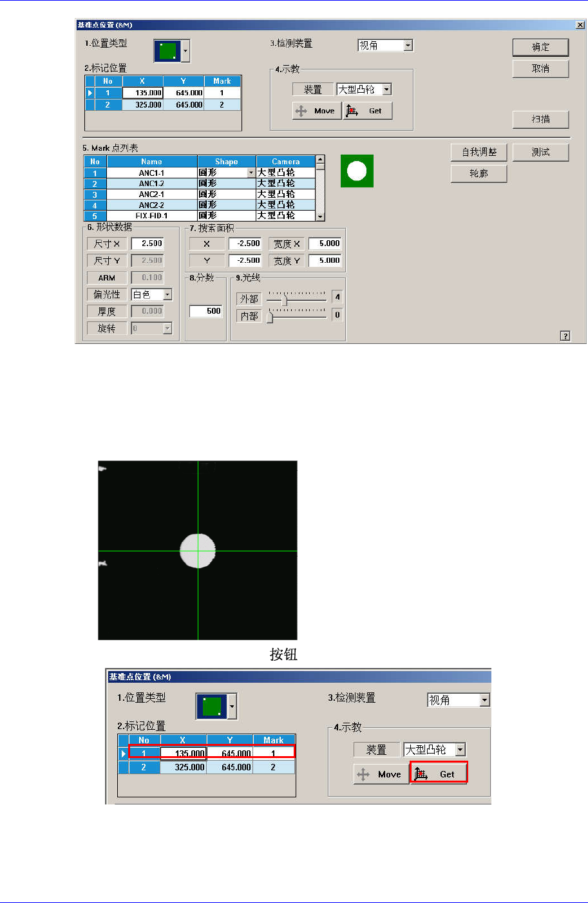
Task: Click Mark list scrollbar up arrow
Action: pos(320,159)
